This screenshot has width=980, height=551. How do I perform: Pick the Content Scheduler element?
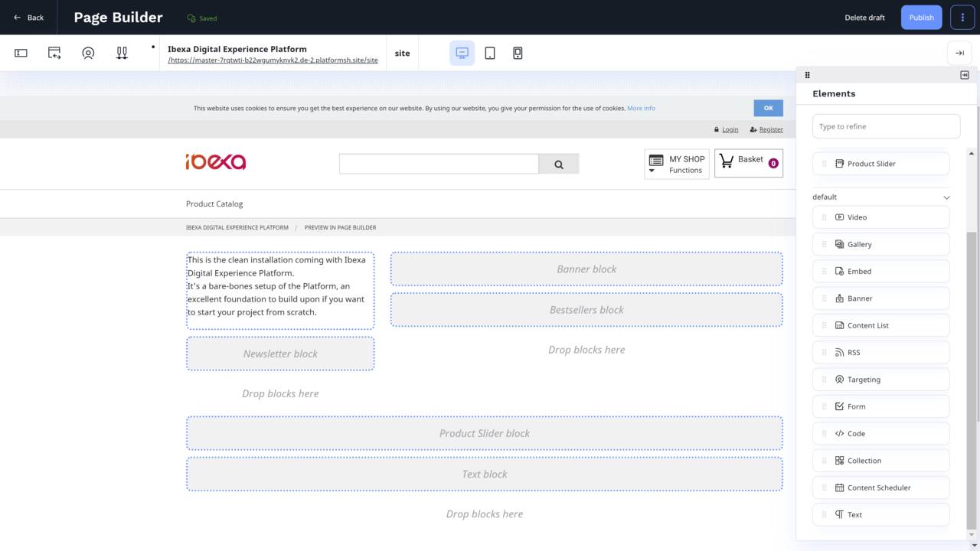(881, 487)
